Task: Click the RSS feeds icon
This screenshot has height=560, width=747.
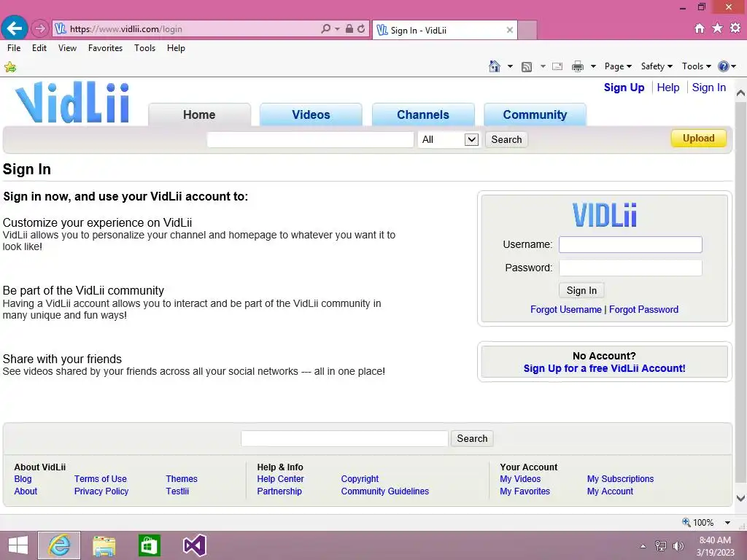Action: pos(527,66)
